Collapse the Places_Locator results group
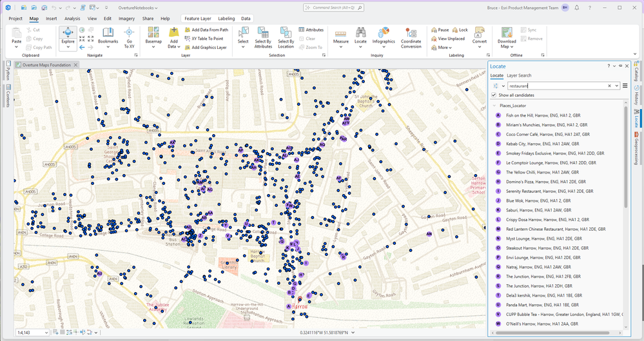This screenshot has height=341, width=644. [x=494, y=105]
